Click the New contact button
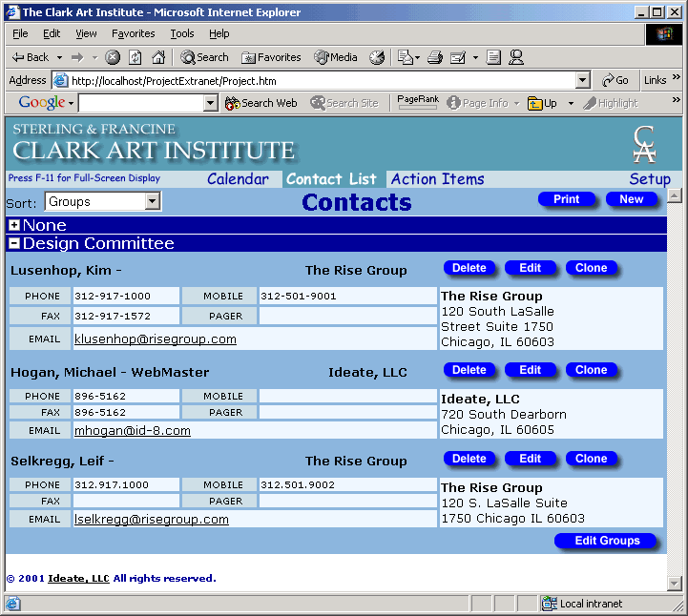Image resolution: width=688 pixels, height=616 pixels. 632,199
